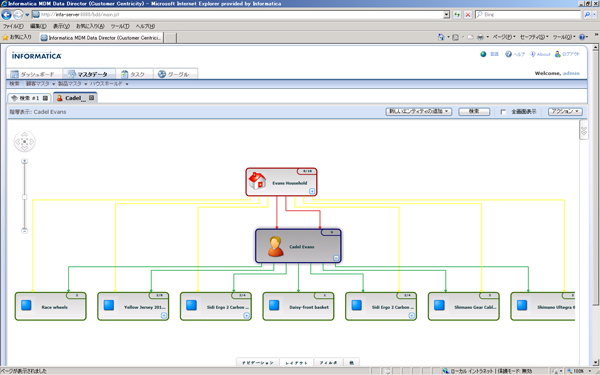Viewport: 600px width, 375px height.
Task: Open the アクション dropdown
Action: tap(565, 111)
